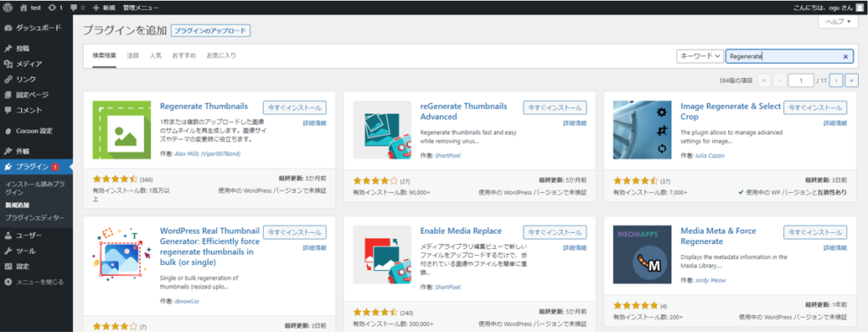Clear the search field with the X
The image size is (868, 332).
tap(845, 57)
